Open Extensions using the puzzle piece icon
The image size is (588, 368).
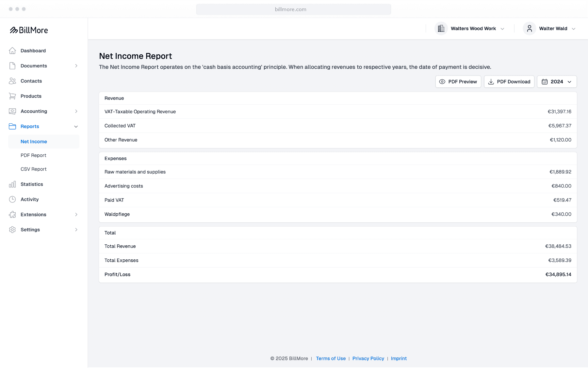click(12, 214)
